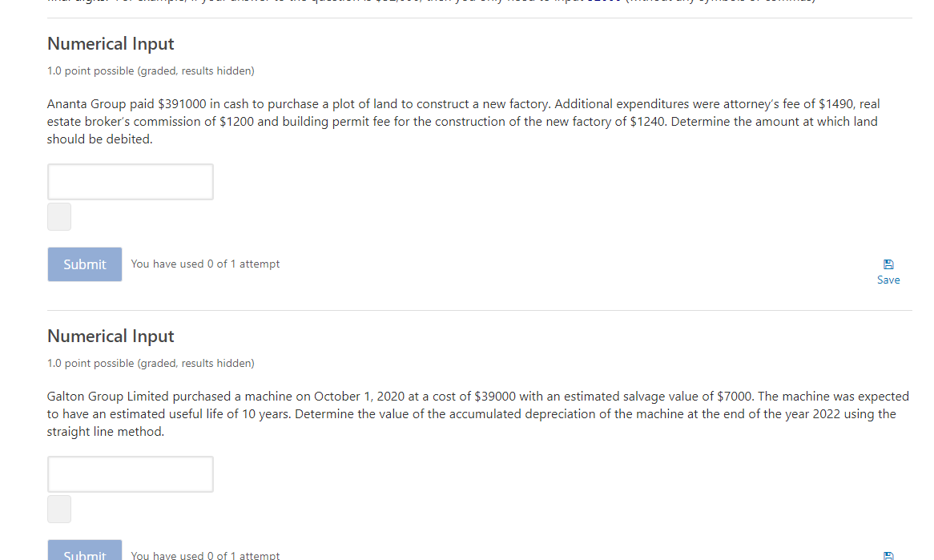
Task: Select the Save disk icon above the Save label
Action: [888, 263]
